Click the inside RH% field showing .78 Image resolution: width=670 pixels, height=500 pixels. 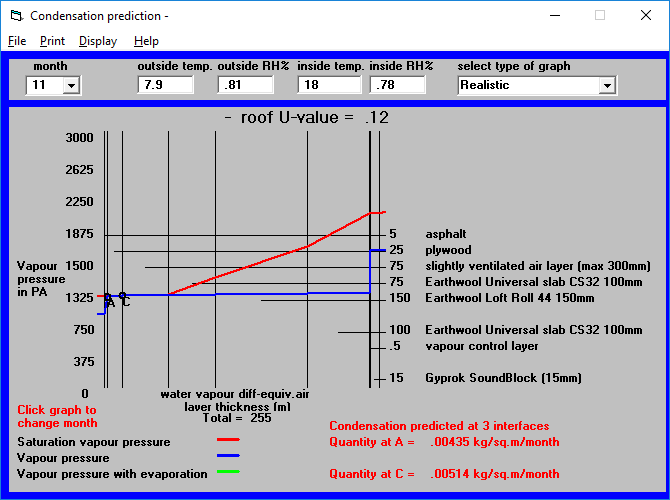coord(397,85)
